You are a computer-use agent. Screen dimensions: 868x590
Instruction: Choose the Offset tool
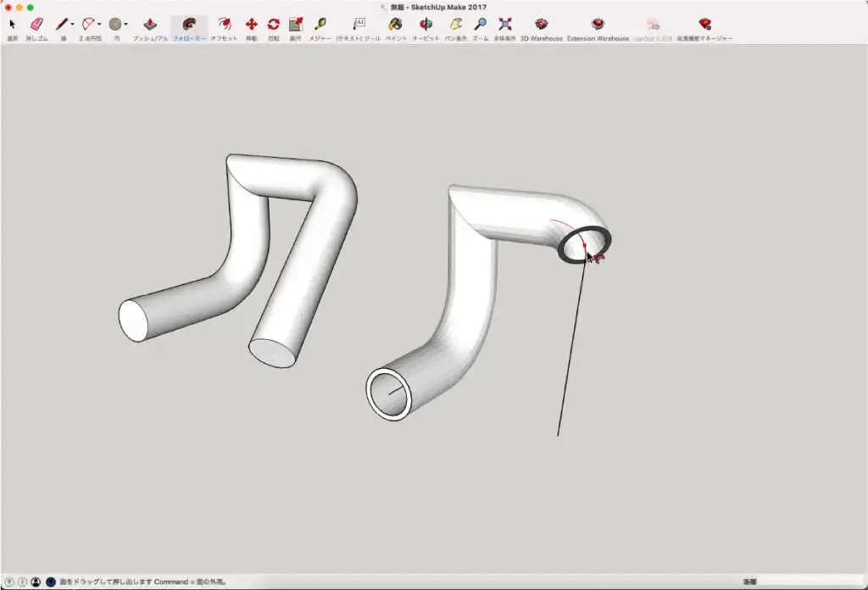[223, 25]
